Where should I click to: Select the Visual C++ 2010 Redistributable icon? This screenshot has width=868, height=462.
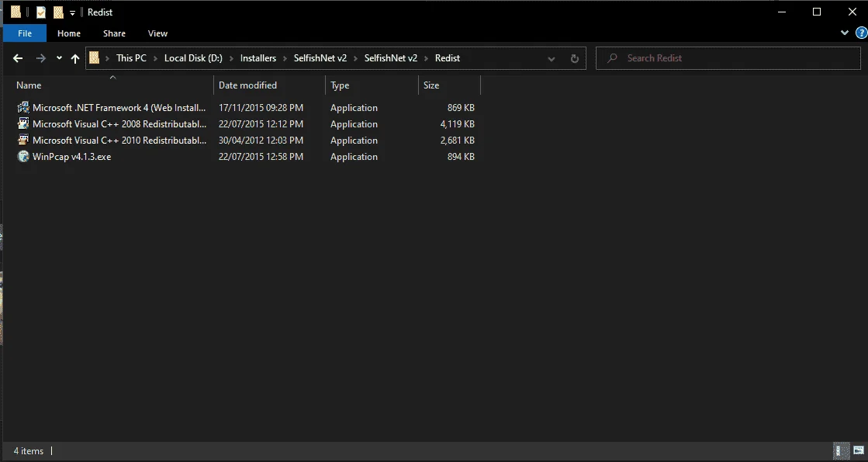23,140
